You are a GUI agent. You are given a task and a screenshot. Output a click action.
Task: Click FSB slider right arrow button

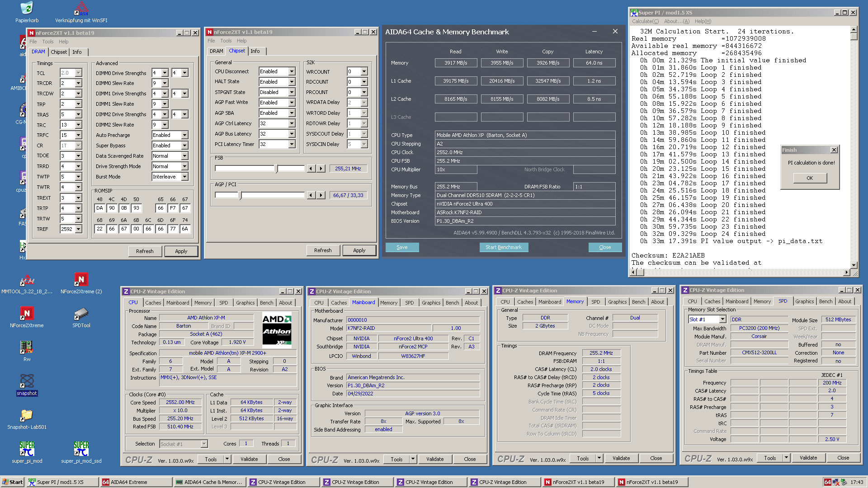coord(321,169)
